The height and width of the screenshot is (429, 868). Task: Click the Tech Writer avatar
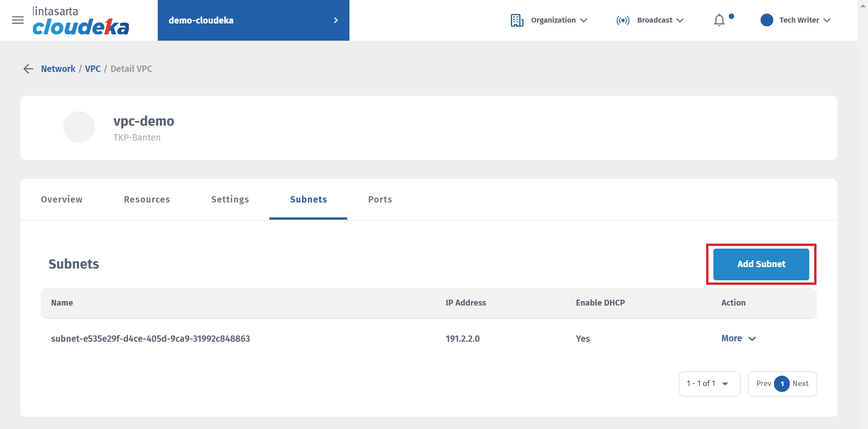coord(767,20)
